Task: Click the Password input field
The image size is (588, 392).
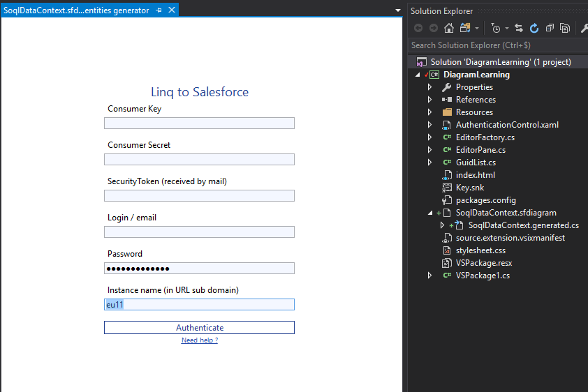Action: tap(199, 269)
